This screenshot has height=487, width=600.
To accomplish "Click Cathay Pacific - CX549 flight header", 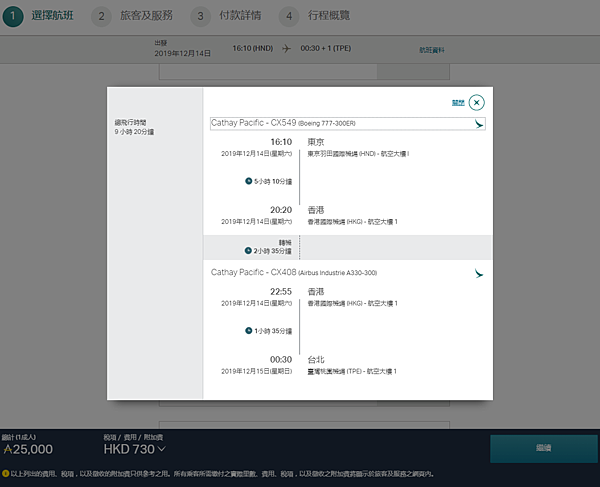I will tap(347, 124).
